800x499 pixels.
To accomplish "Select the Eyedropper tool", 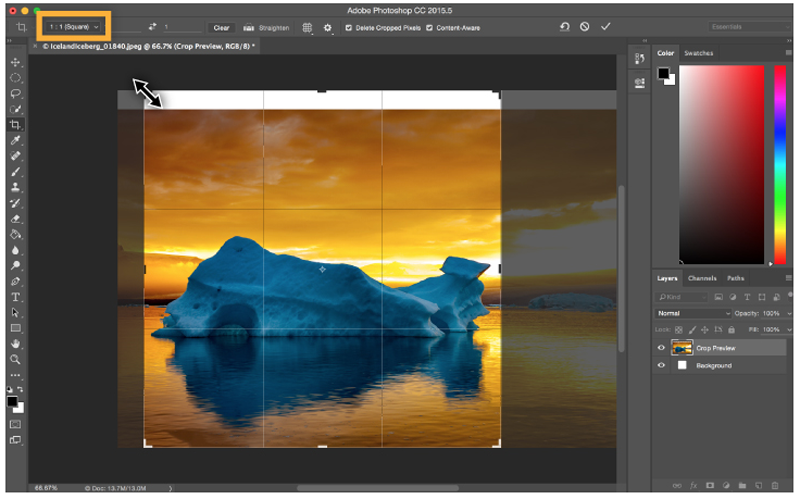I will point(15,141).
